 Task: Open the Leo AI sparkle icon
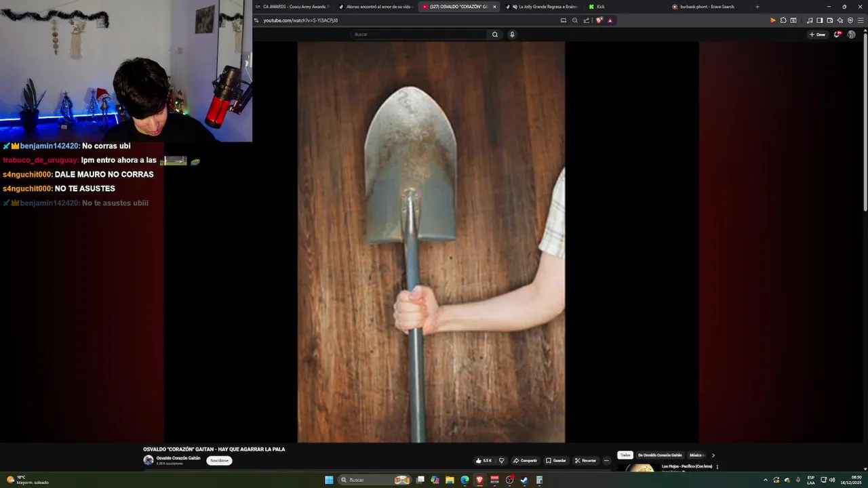coord(840,20)
